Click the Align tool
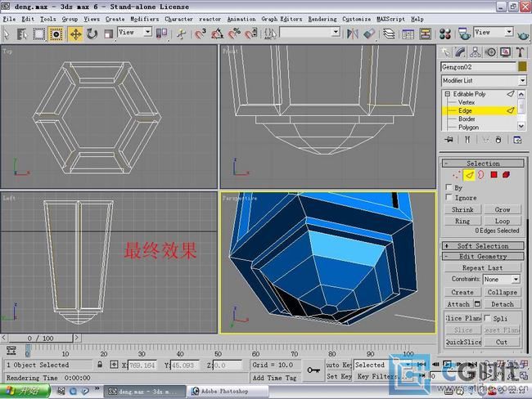 pyautogui.click(x=369, y=34)
